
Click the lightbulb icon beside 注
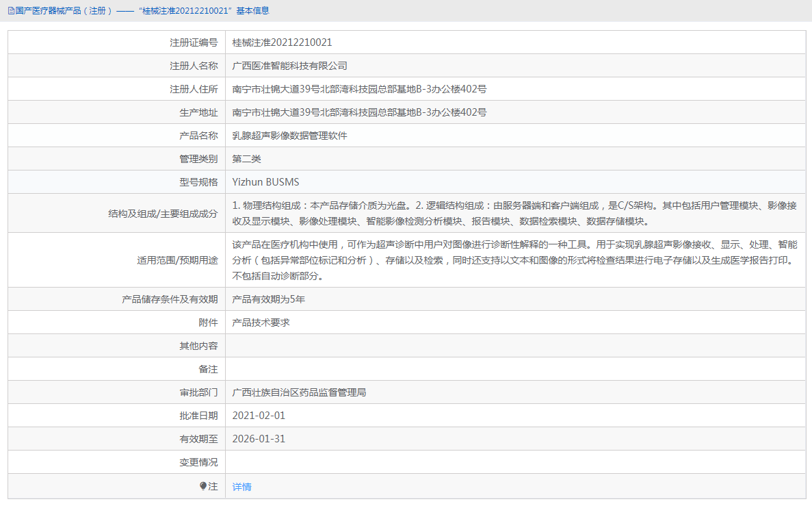pos(203,485)
